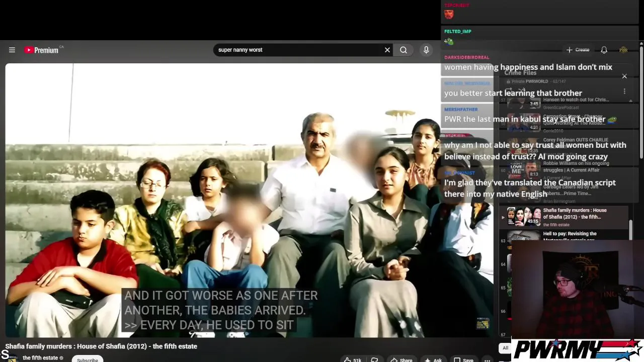
Task: Clear the search query with the X
Action: tap(387, 50)
